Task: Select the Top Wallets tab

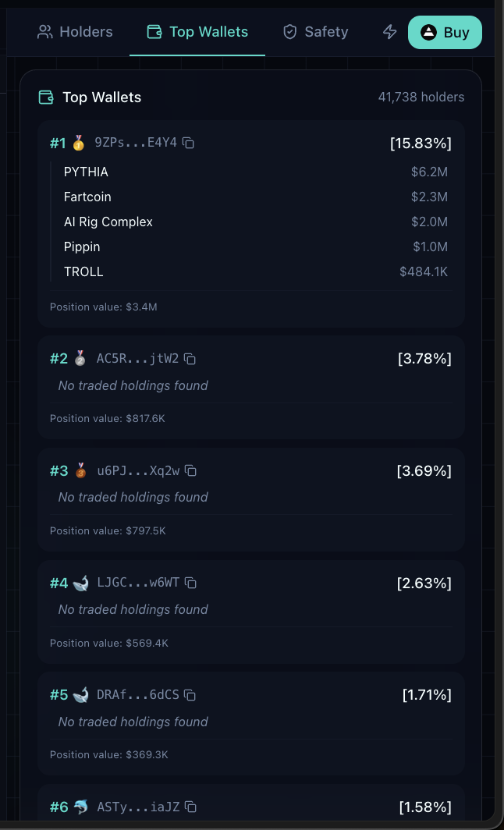Action: tap(197, 32)
